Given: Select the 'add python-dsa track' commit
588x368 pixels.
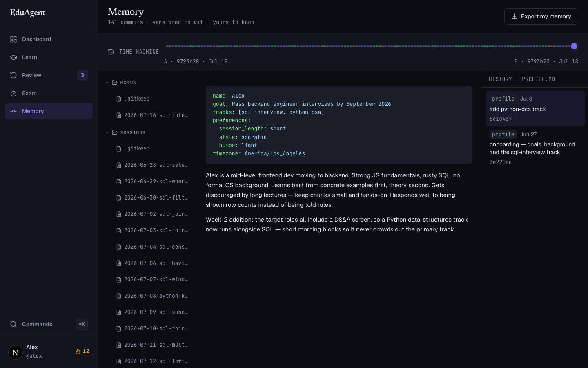Looking at the screenshot, I should coord(535,108).
